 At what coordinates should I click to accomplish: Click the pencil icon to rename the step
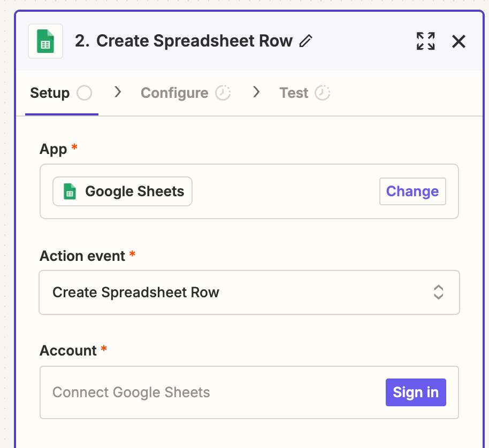coord(305,41)
